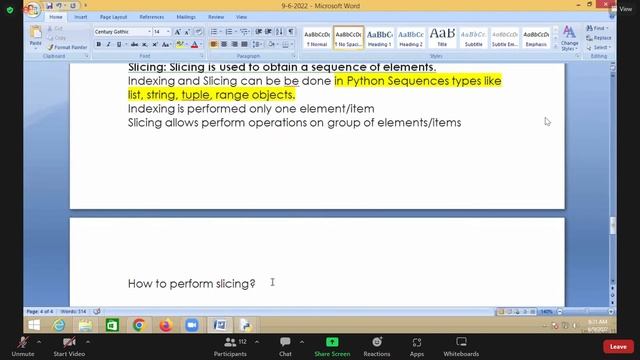The height and width of the screenshot is (360, 640).
Task: Open Google Chrome from the taskbar
Action: (139, 325)
